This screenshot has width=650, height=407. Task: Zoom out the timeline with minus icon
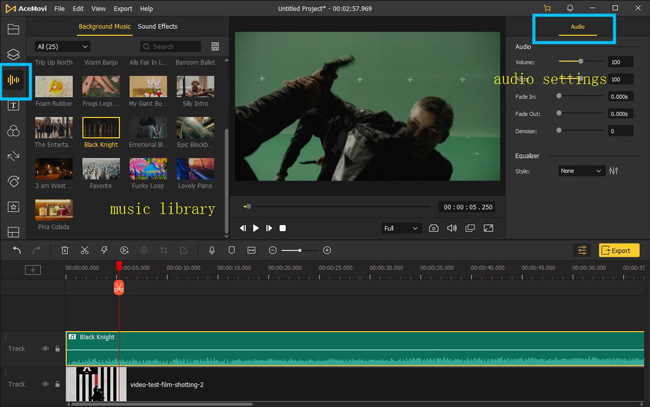(x=273, y=250)
